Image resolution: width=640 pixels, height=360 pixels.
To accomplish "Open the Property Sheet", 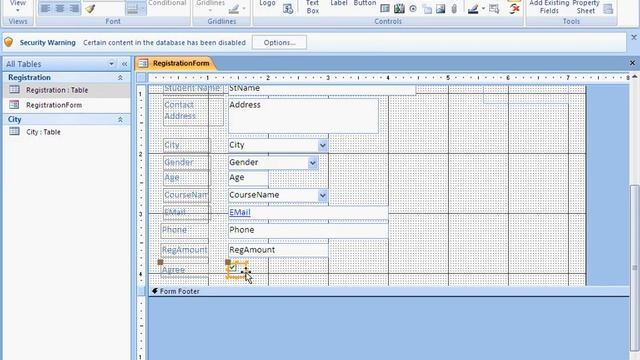I will point(586,7).
